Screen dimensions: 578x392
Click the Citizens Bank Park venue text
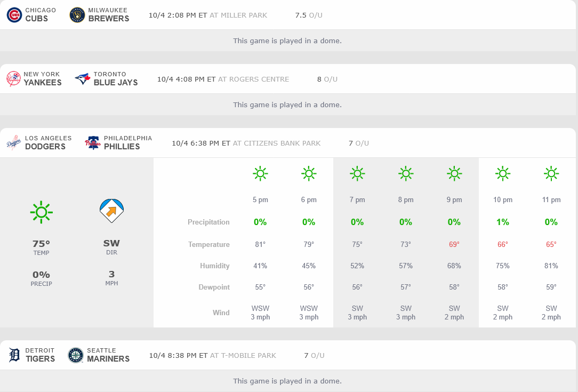coord(277,143)
